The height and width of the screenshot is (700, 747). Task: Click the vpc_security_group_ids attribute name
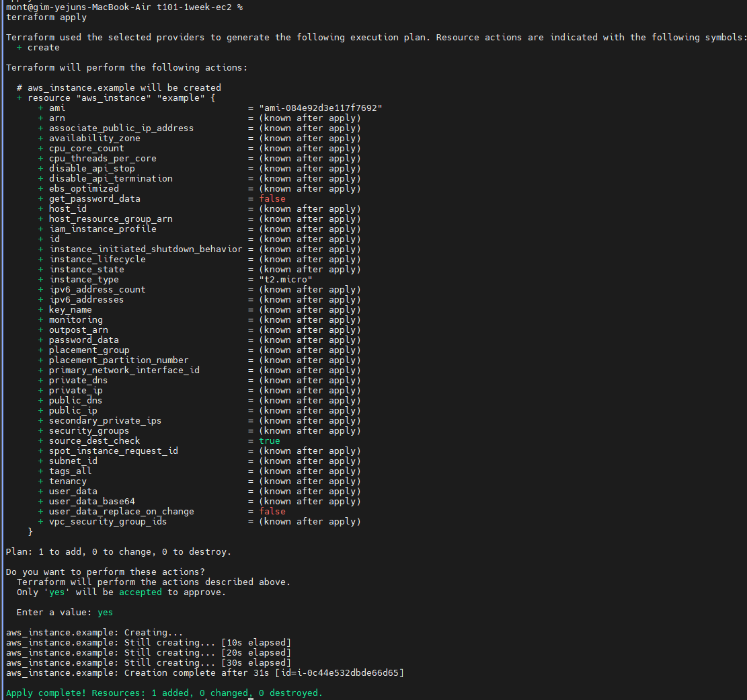click(x=108, y=522)
